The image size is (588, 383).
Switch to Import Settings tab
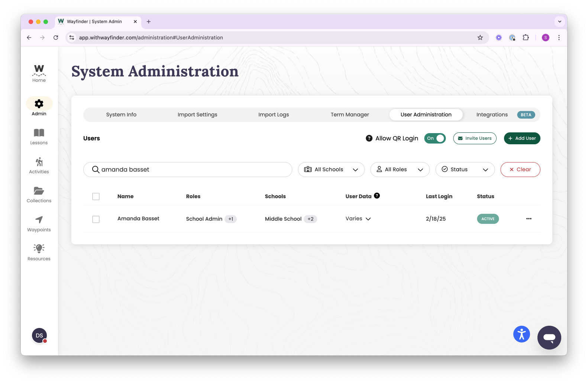(197, 115)
